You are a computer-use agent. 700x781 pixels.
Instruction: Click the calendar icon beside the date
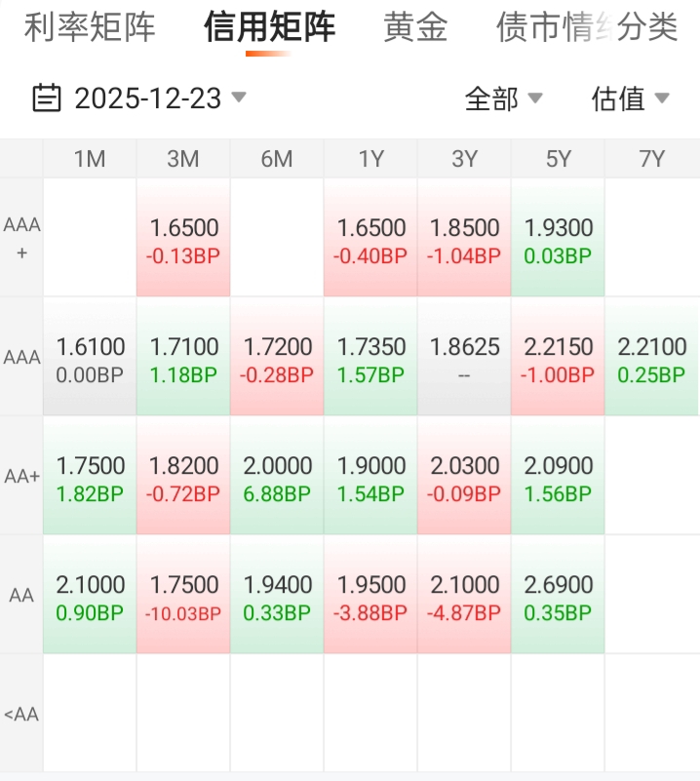(x=47, y=98)
